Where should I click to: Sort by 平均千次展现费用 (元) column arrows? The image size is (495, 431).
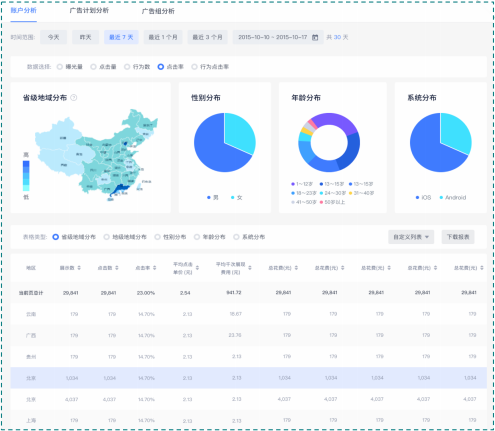(250, 268)
